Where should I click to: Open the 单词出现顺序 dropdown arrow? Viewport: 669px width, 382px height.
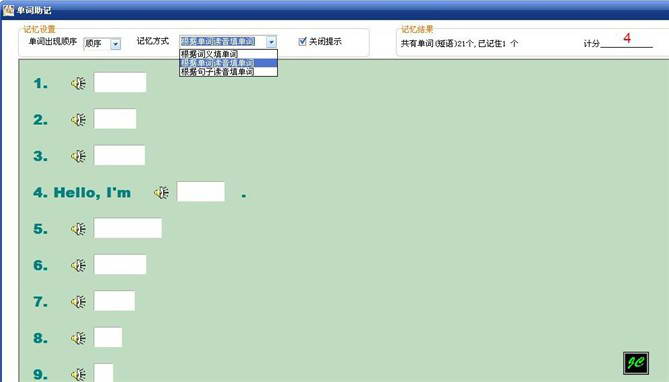point(115,44)
